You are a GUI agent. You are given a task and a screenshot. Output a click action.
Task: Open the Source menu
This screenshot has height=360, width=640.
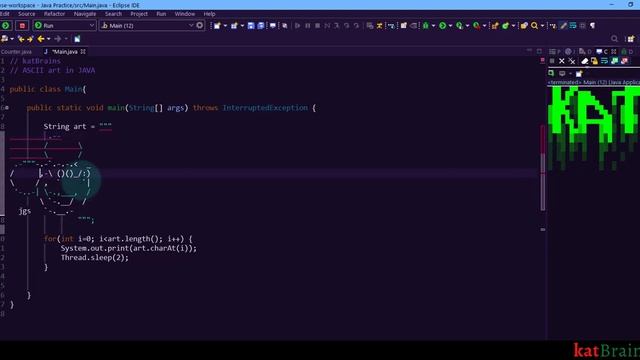27,14
